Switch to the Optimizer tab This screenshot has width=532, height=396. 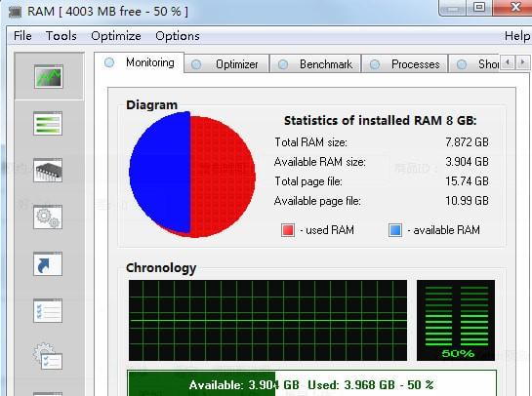tap(226, 63)
